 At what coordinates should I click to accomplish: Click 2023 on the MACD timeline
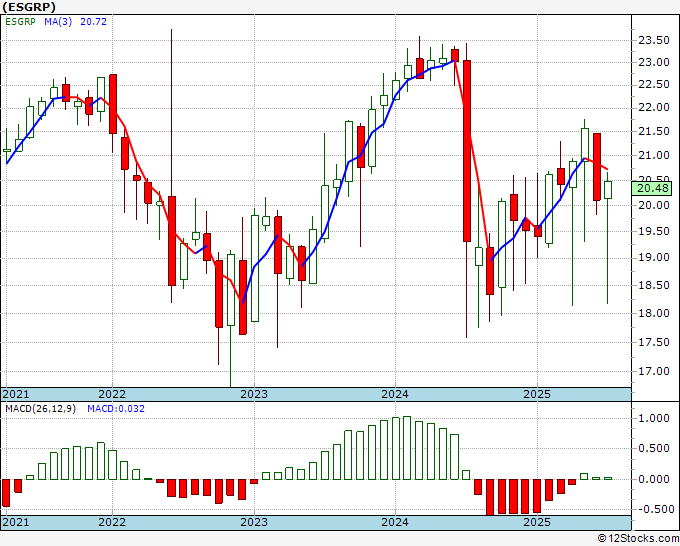(x=254, y=522)
